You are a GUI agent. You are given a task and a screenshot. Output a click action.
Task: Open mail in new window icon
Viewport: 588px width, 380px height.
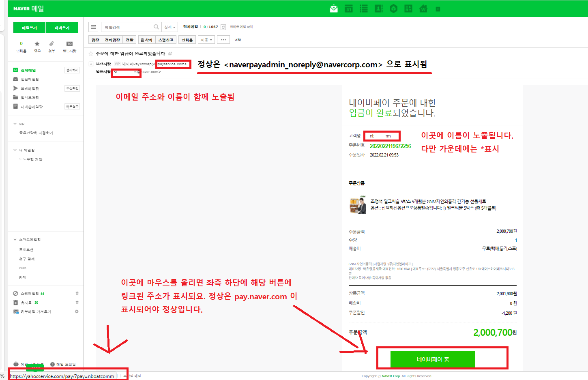[170, 54]
